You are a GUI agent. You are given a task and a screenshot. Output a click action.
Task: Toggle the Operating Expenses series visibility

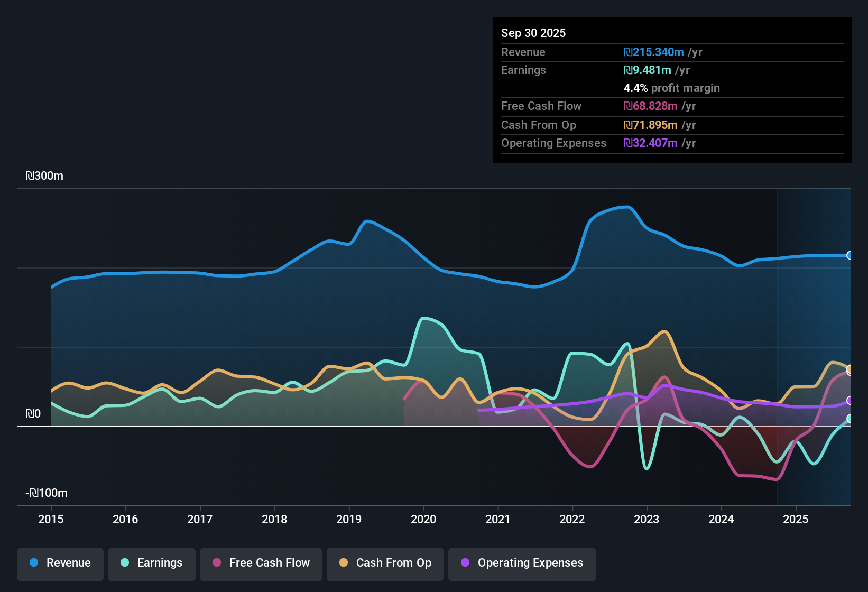522,563
